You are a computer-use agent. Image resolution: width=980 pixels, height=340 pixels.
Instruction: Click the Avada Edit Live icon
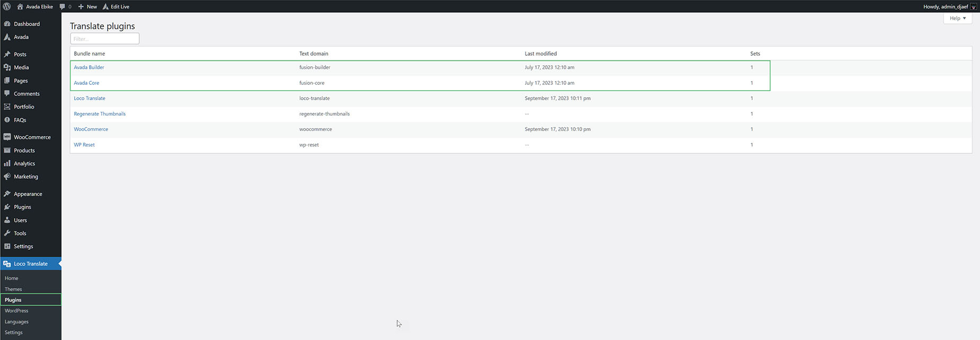(105, 6)
